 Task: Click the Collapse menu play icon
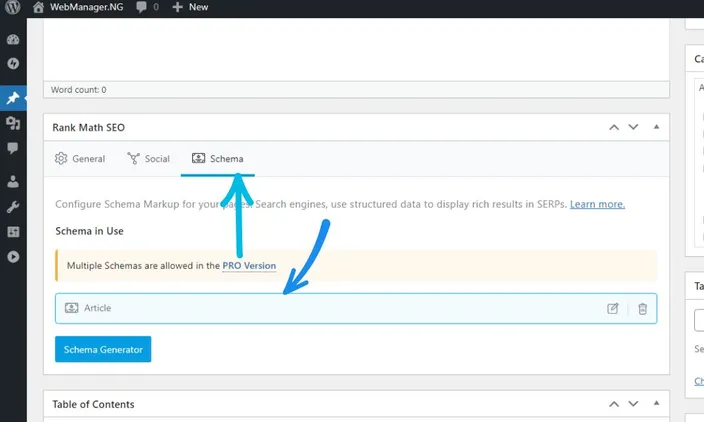pos(13,257)
